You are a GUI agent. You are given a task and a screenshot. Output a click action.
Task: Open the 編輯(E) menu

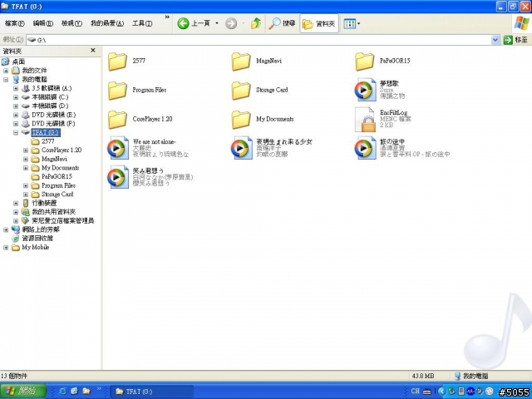coord(42,23)
